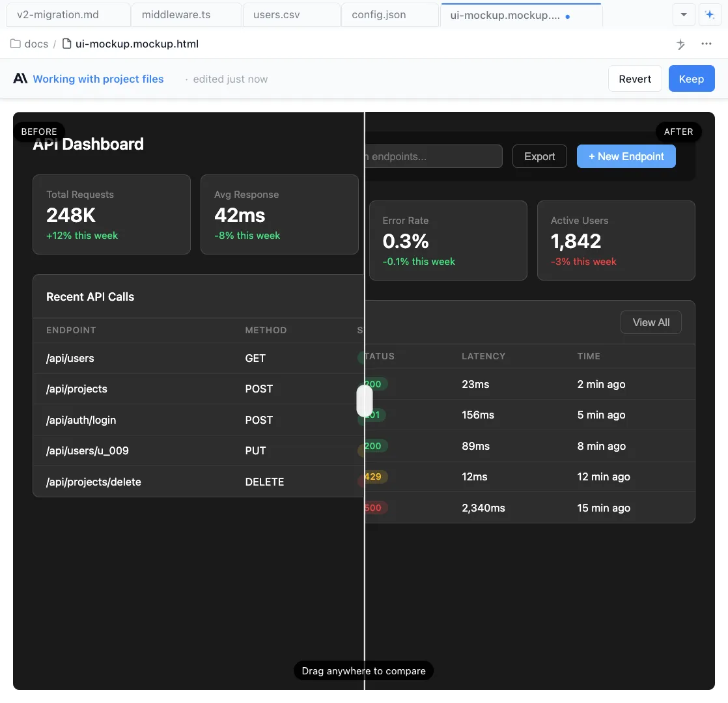
Task: Click the Anthropic logo icon
Action: (x=20, y=79)
